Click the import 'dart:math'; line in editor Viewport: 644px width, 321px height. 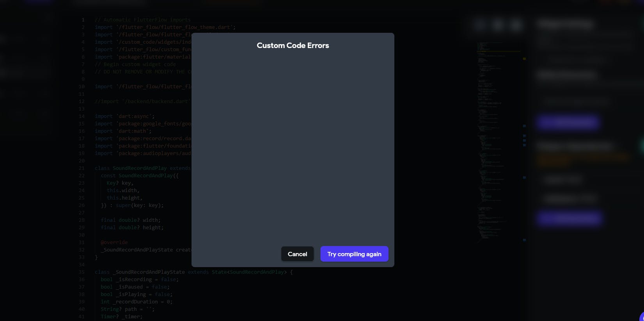(x=123, y=131)
